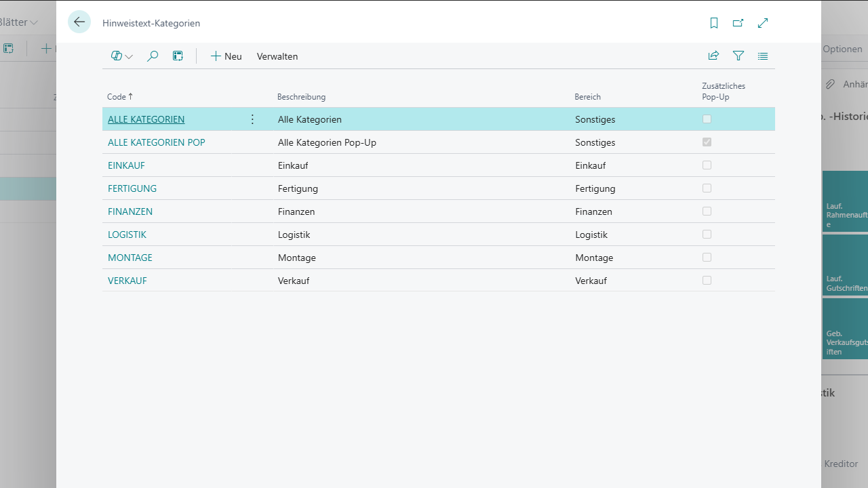868x488 pixels.
Task: Open page in new window icon
Action: click(738, 23)
